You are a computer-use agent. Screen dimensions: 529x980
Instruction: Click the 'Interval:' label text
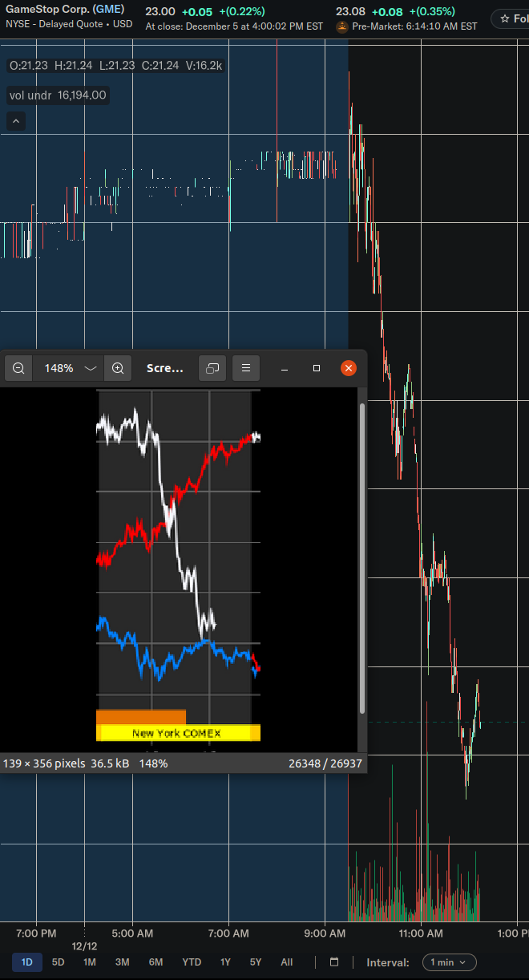pyautogui.click(x=388, y=962)
